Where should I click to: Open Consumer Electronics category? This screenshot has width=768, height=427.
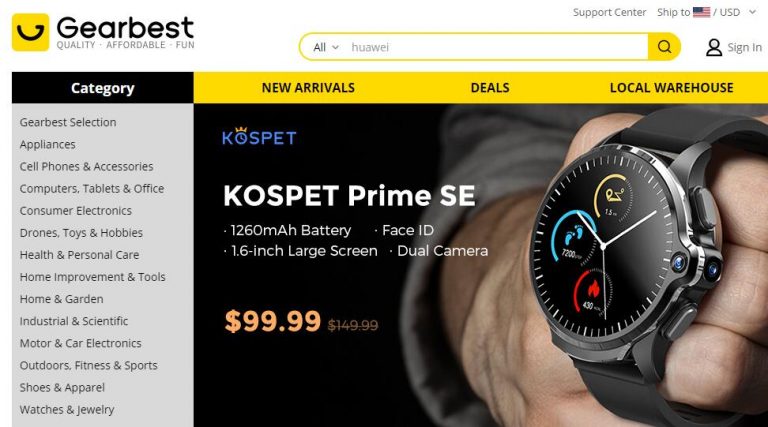pos(75,211)
